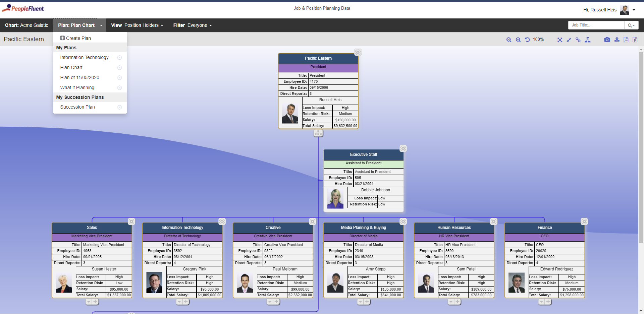
Task: Click Russell Heis photo in President box
Action: click(290, 114)
